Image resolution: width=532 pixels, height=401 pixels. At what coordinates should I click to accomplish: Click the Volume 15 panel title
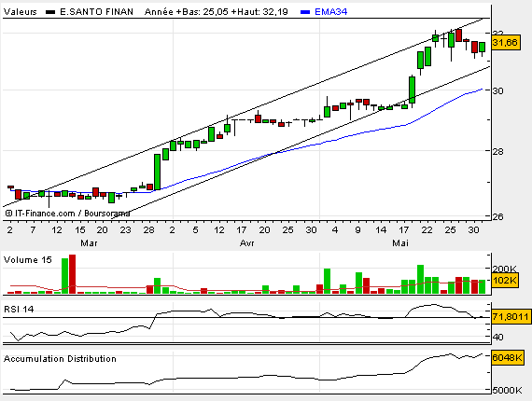[x=28, y=260]
